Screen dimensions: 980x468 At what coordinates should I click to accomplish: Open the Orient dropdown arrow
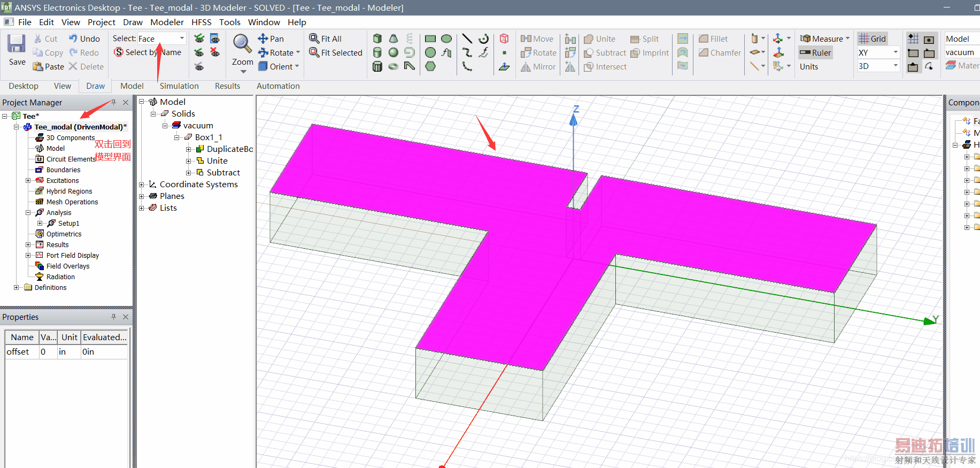pos(297,66)
